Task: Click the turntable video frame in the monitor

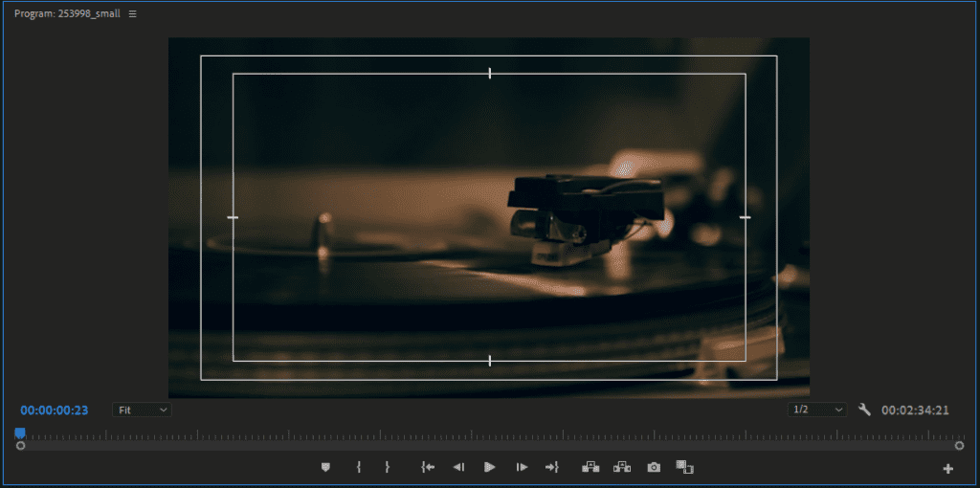Action: pyautogui.click(x=489, y=217)
